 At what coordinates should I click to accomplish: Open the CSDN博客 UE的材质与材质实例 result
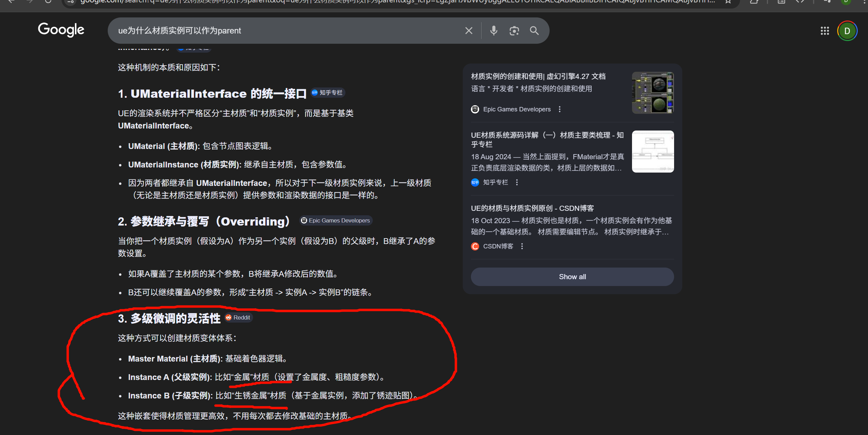tap(532, 208)
